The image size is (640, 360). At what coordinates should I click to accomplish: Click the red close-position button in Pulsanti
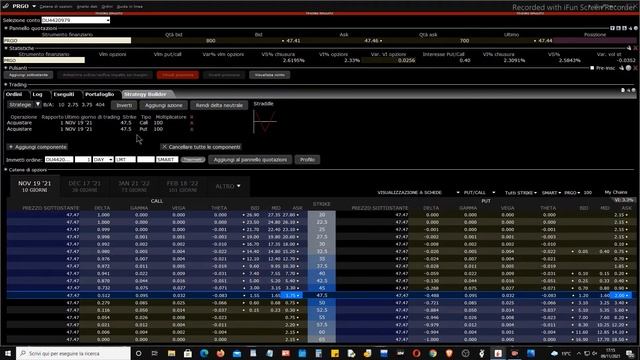point(178,75)
